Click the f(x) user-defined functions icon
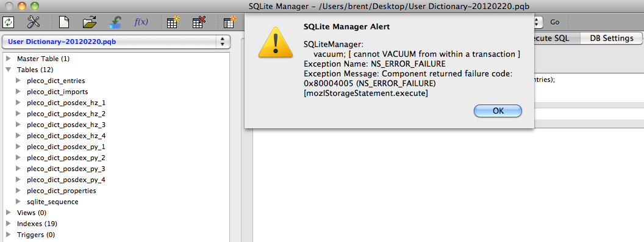Screen dimensions: 644x242 click(141, 22)
